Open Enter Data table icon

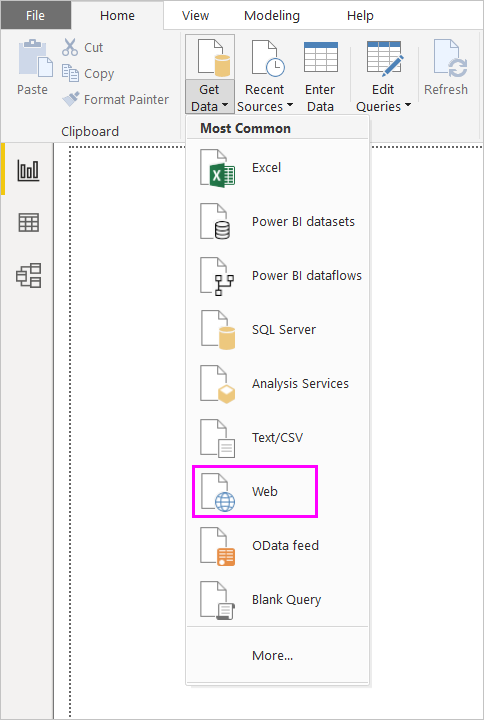tap(321, 57)
